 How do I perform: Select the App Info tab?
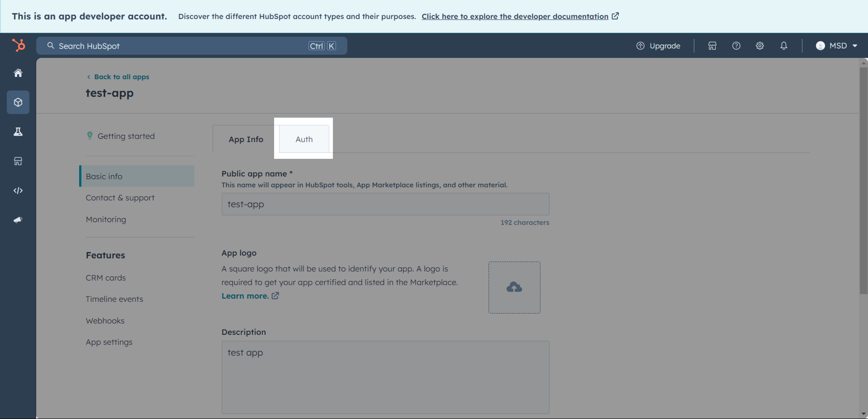246,139
